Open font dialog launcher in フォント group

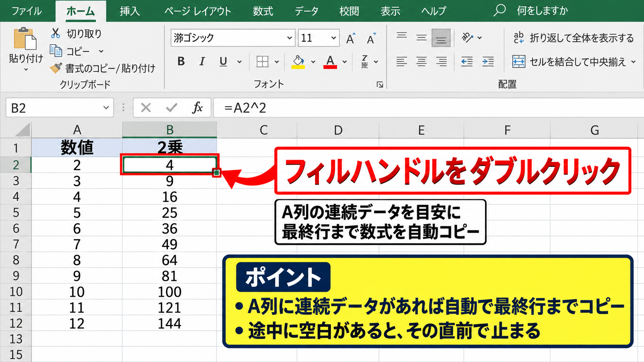pos(380,85)
